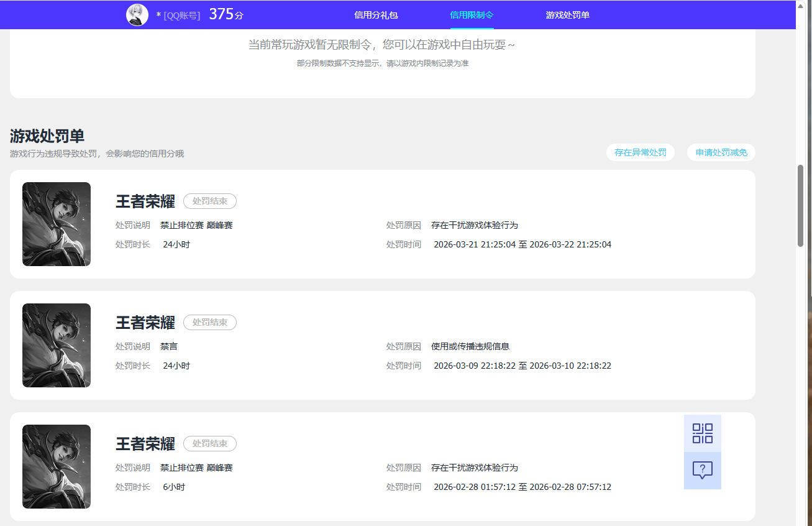Click the 申请处罚减免 button

[721, 152]
